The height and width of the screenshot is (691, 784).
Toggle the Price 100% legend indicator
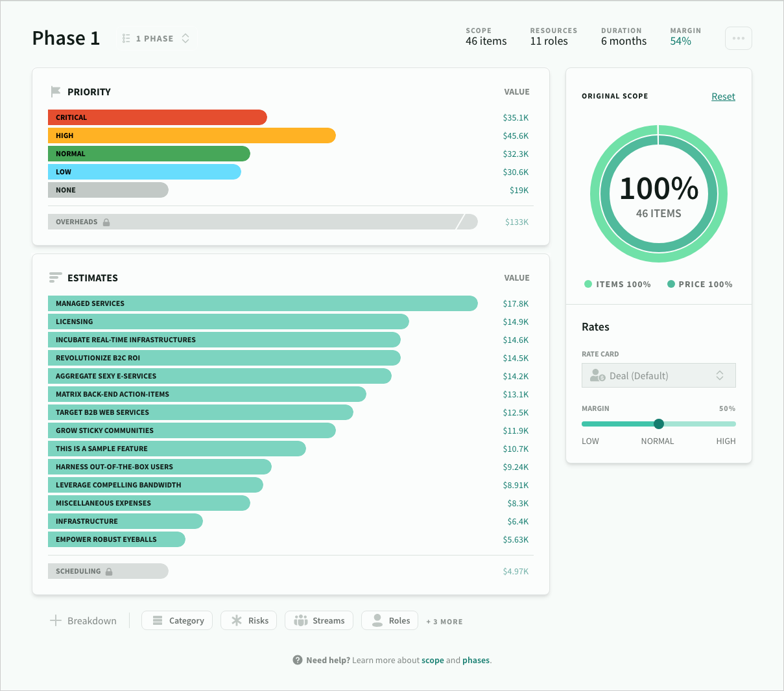(x=671, y=284)
